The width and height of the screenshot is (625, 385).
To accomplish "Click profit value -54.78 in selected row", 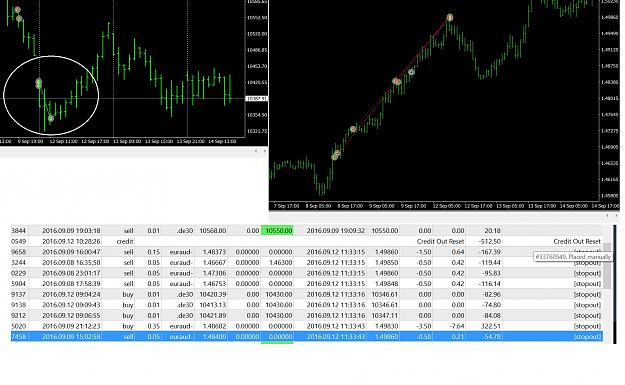I will tap(491, 336).
